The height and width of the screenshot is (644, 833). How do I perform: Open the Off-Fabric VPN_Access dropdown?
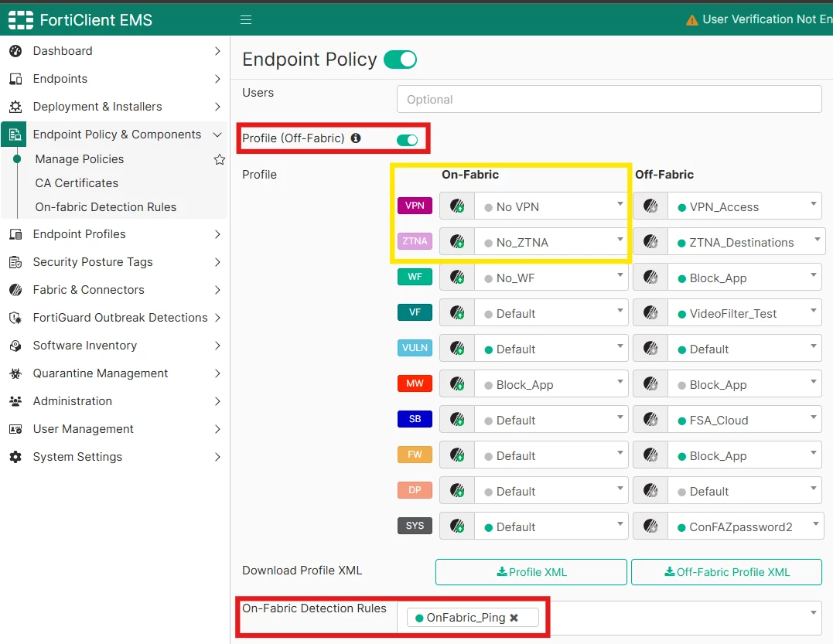click(x=745, y=206)
